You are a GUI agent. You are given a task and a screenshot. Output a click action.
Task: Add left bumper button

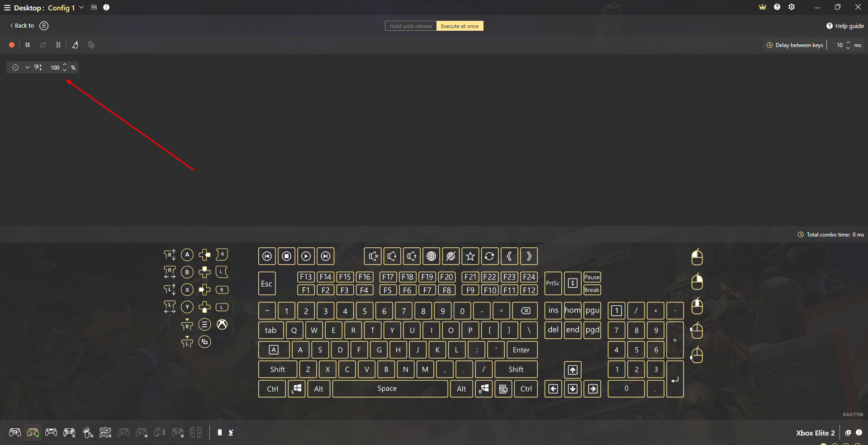coord(222,307)
